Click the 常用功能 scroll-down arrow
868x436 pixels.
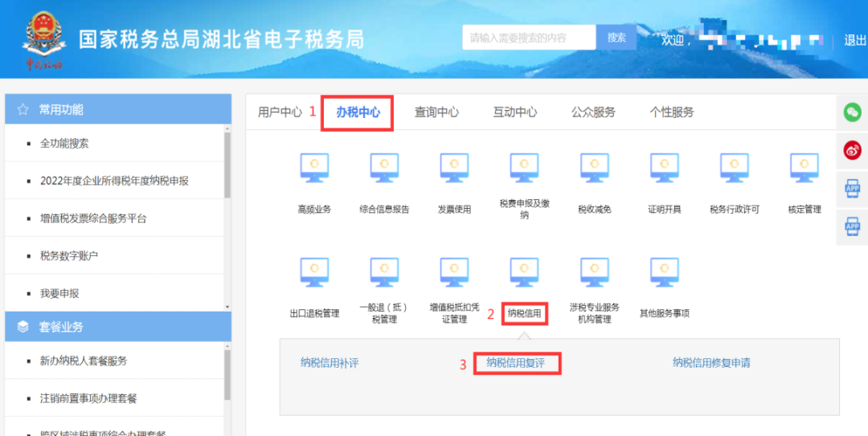(227, 307)
